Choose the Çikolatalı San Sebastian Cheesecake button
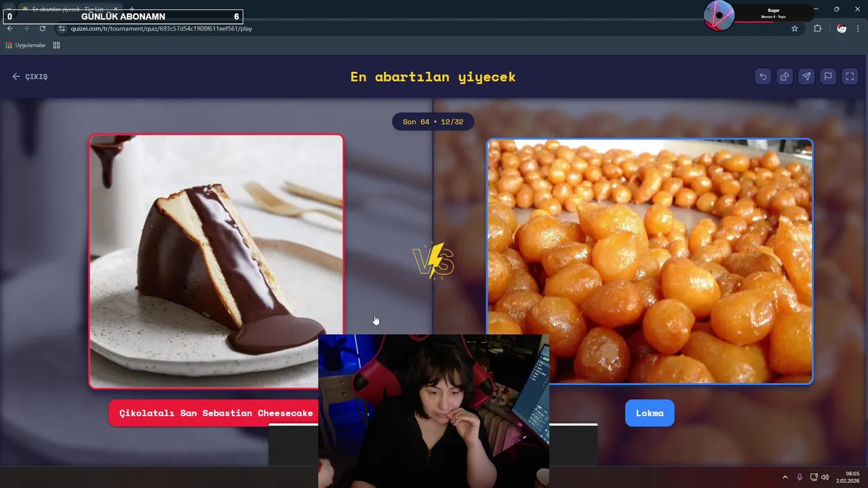The height and width of the screenshot is (488, 868). tap(216, 413)
